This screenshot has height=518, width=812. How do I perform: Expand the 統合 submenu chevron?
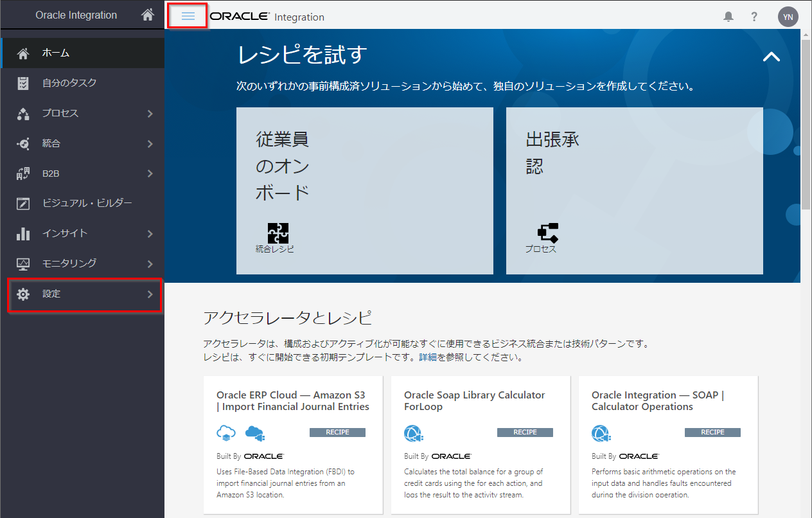150,144
